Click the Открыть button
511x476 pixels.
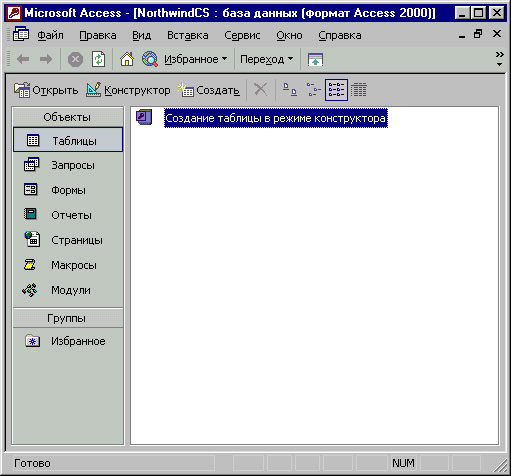click(x=46, y=90)
